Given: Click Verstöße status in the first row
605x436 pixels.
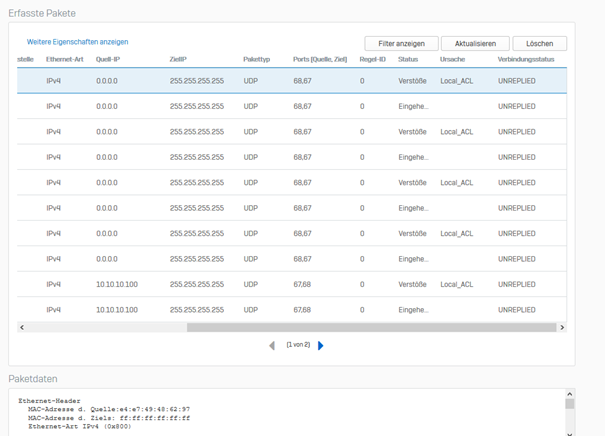Looking at the screenshot, I should pyautogui.click(x=412, y=81).
